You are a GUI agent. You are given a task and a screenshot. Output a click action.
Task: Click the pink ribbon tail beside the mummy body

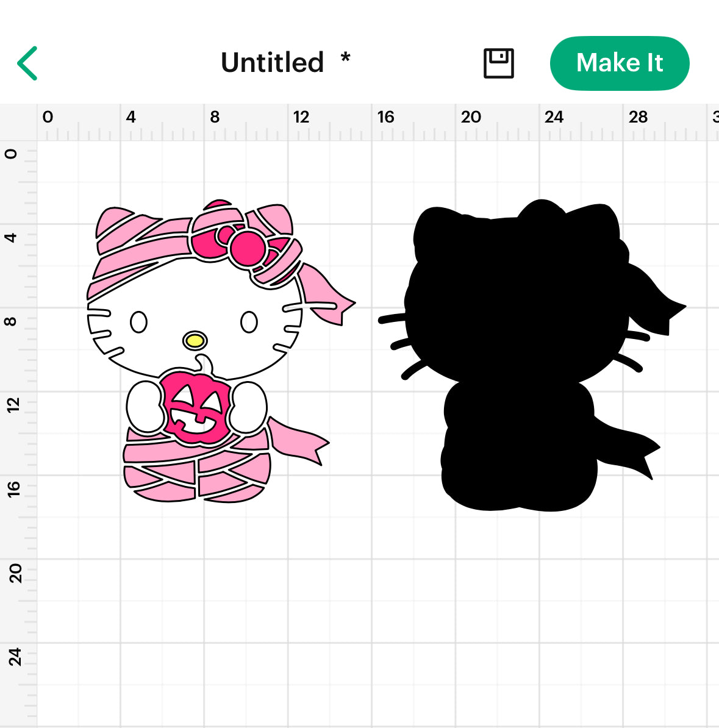[298, 440]
